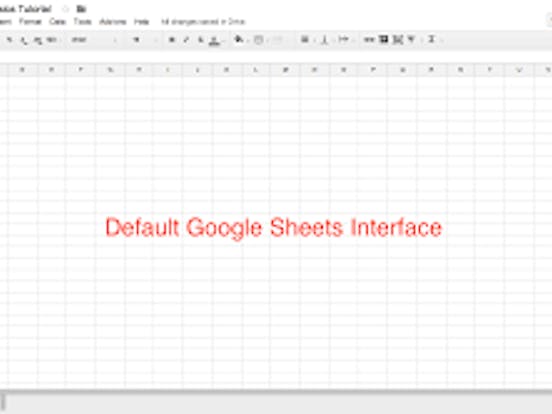
Task: Open the font size dropdown
Action: [x=144, y=40]
